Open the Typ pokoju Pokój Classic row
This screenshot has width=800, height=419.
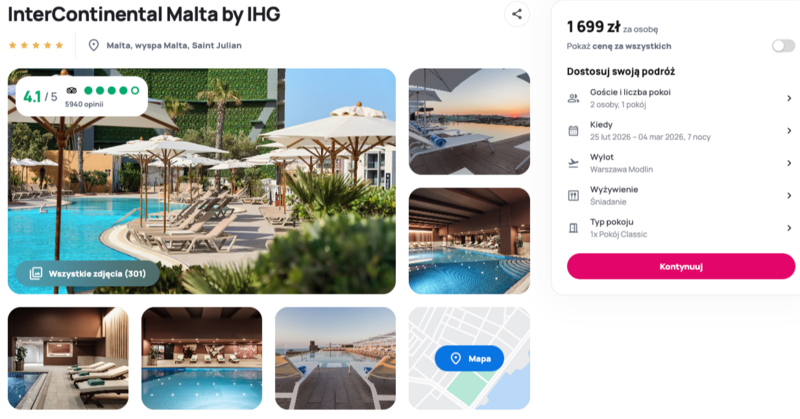(x=681, y=228)
